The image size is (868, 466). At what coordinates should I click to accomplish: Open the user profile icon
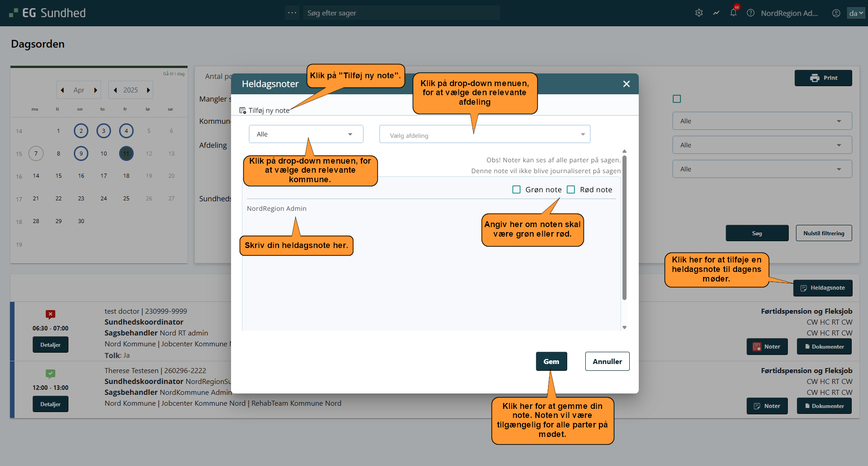(x=836, y=13)
